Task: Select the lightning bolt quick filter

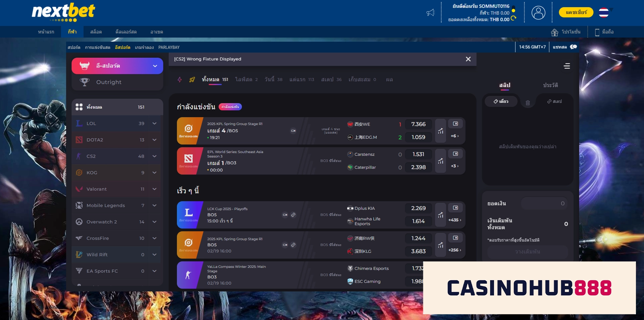Action: point(180,79)
